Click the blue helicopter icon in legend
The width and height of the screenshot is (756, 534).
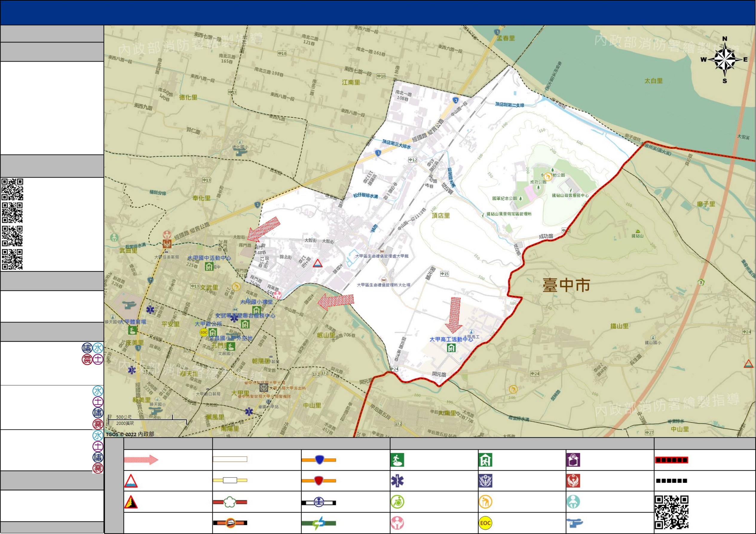tap(575, 523)
